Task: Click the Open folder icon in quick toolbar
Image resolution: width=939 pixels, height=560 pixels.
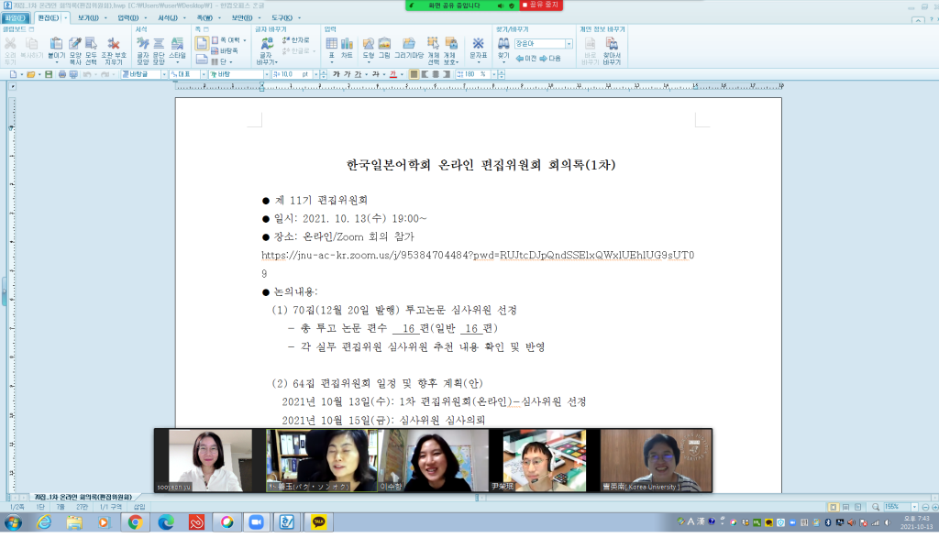Action: point(30,75)
